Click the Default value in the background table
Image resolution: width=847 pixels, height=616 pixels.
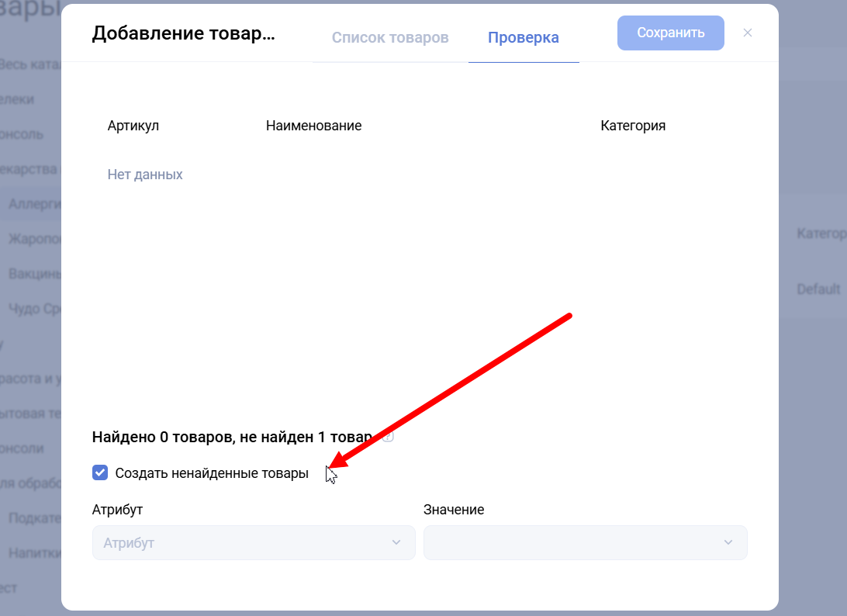pos(818,289)
